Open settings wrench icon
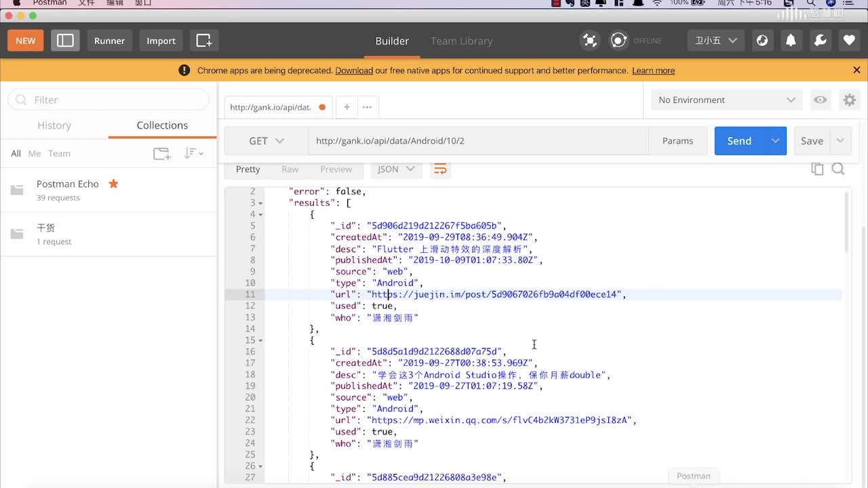The width and height of the screenshot is (868, 488). (x=820, y=41)
